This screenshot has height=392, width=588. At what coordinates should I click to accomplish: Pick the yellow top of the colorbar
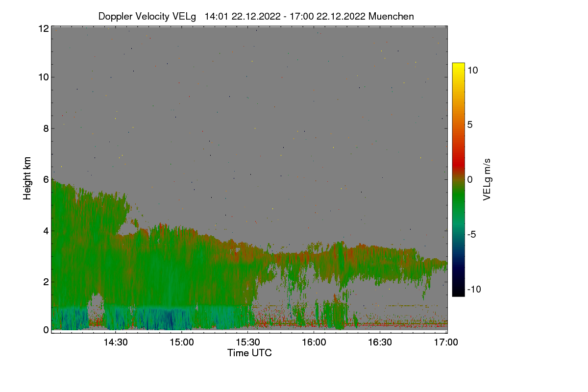[x=458, y=67]
